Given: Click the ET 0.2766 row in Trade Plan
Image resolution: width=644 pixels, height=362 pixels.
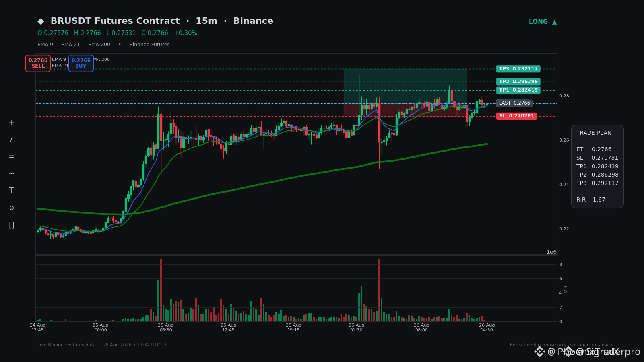Looking at the screenshot, I should (x=594, y=149).
